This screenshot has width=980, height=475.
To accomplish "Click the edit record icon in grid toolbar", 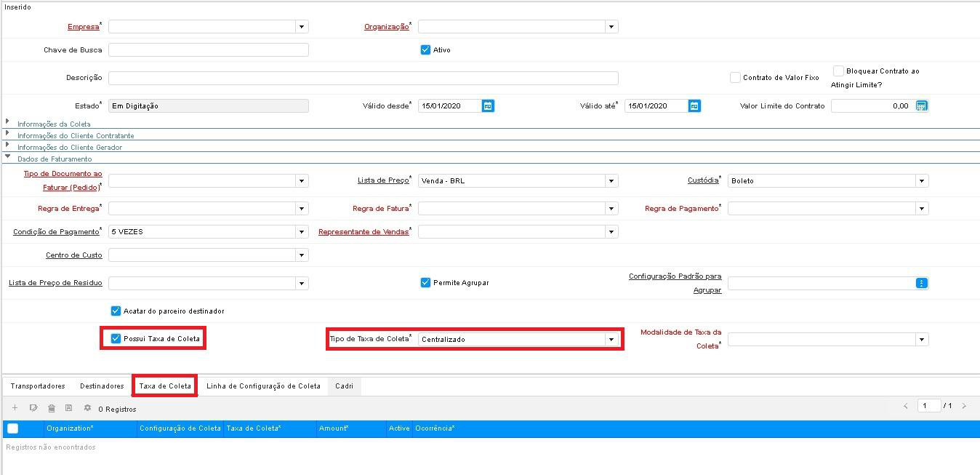I will 33,408.
